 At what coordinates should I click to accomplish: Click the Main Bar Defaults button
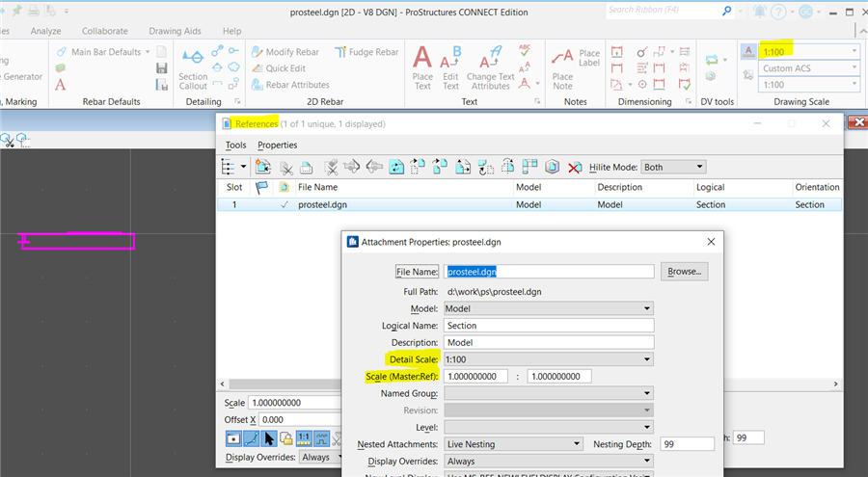(103, 52)
